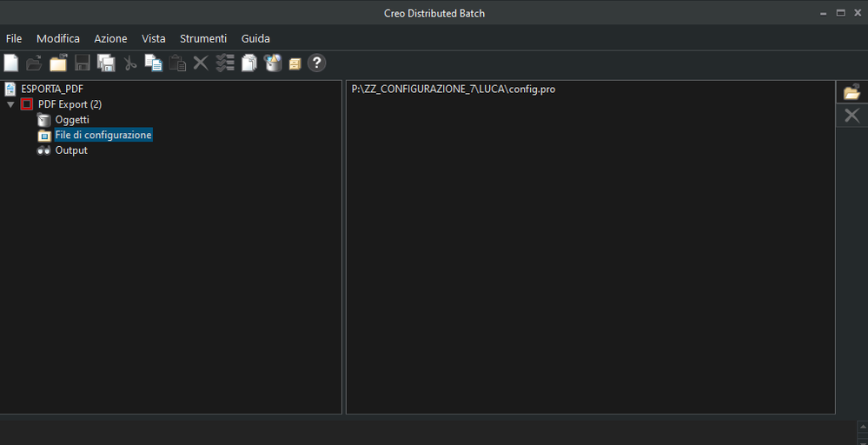The width and height of the screenshot is (868, 445).
Task: Open the Guida menu
Action: click(x=255, y=39)
